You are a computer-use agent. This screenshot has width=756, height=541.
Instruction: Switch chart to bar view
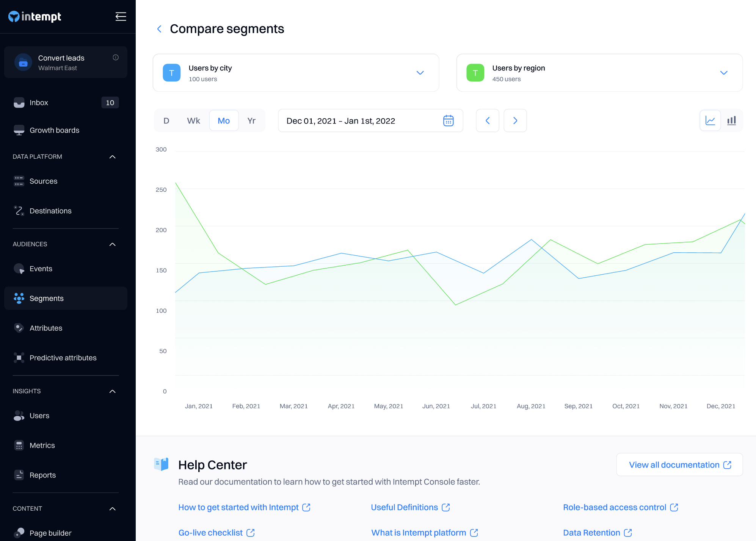tap(731, 121)
